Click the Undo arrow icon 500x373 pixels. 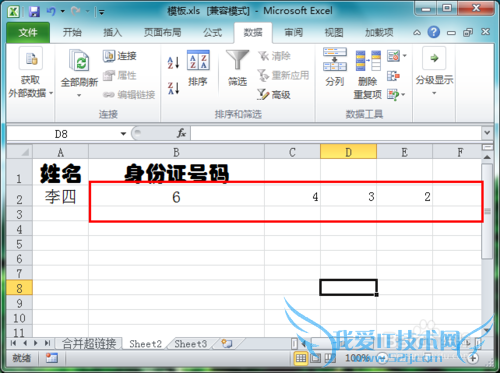point(51,12)
